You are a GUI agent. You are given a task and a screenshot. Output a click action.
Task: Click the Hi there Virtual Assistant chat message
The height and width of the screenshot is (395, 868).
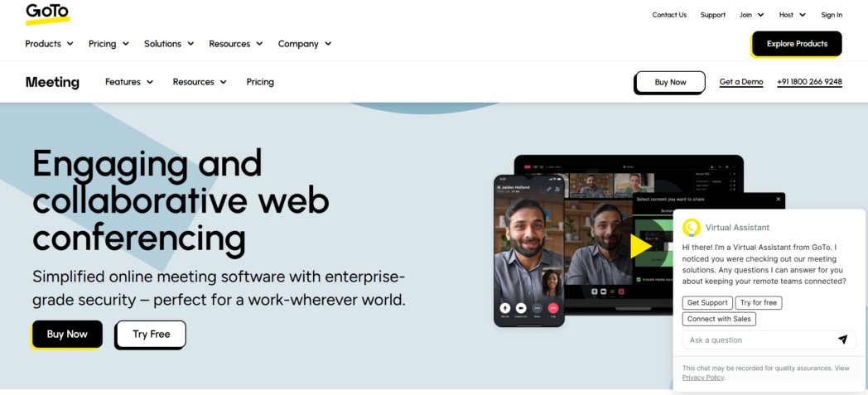[x=764, y=264]
